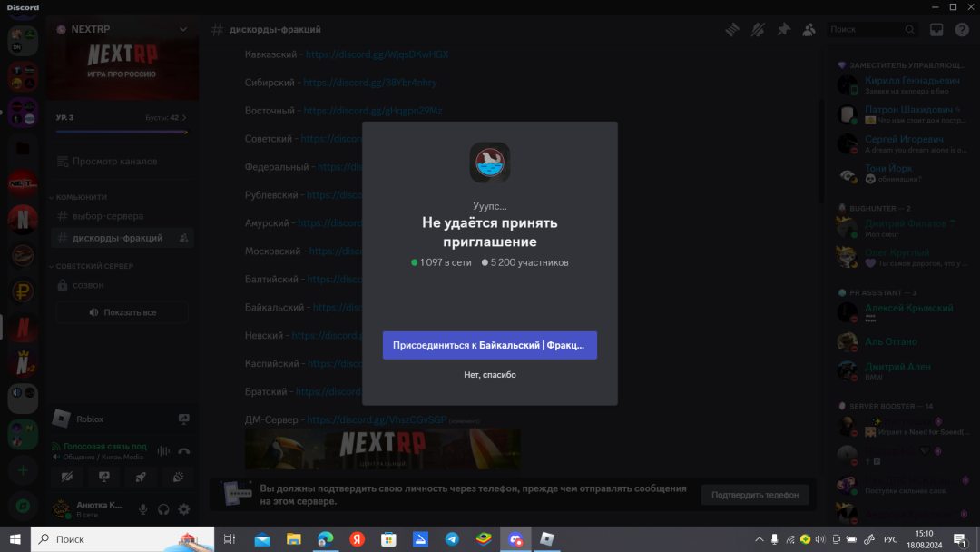Open Просмотр каналов channel browser
The width and height of the screenshot is (980, 552).
[122, 162]
